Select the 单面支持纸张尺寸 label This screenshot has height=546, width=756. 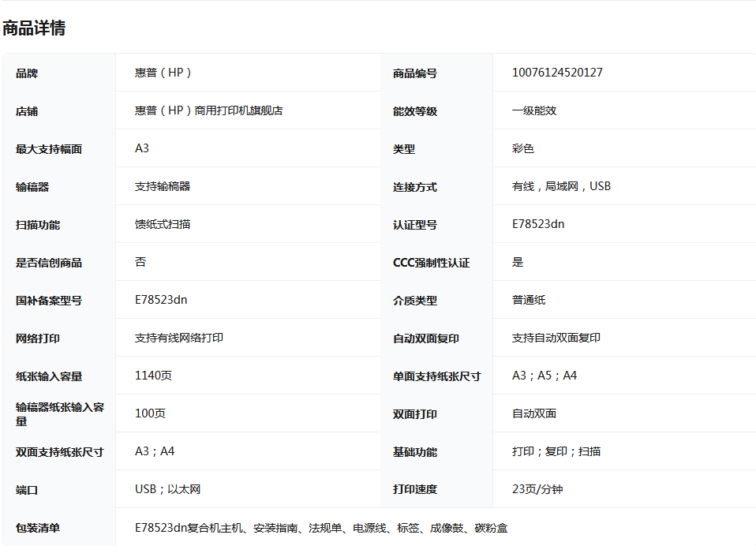click(436, 376)
